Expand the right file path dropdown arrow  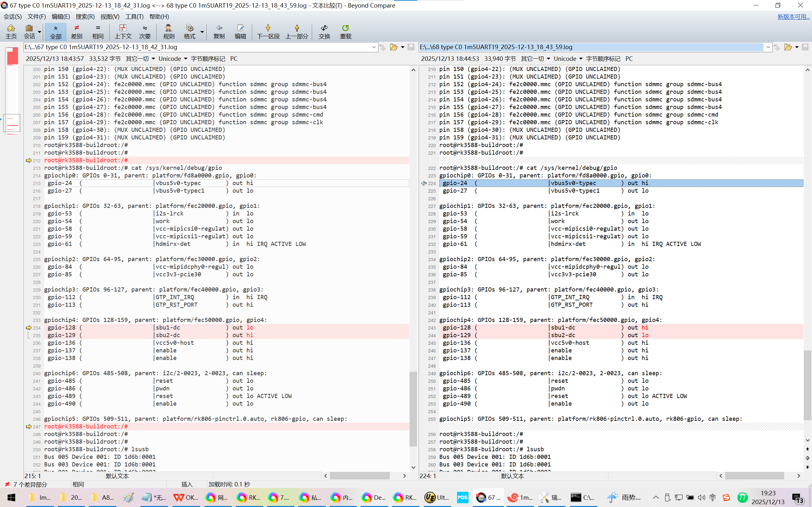768,47
